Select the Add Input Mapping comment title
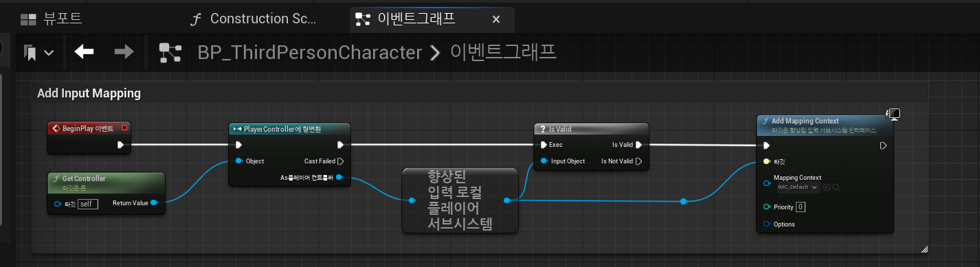The width and height of the screenshot is (980, 267). pyautogui.click(x=89, y=93)
